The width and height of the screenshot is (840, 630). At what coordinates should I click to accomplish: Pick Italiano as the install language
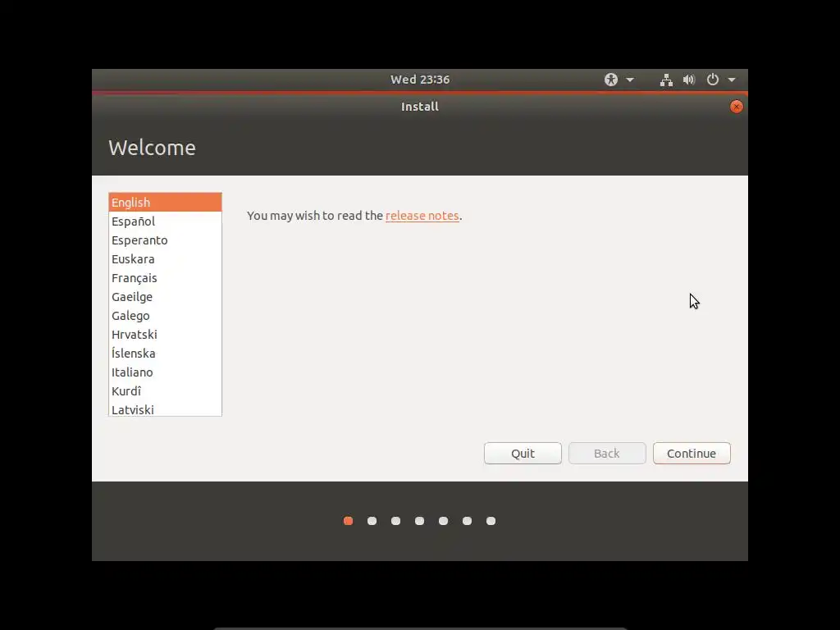[165, 372]
